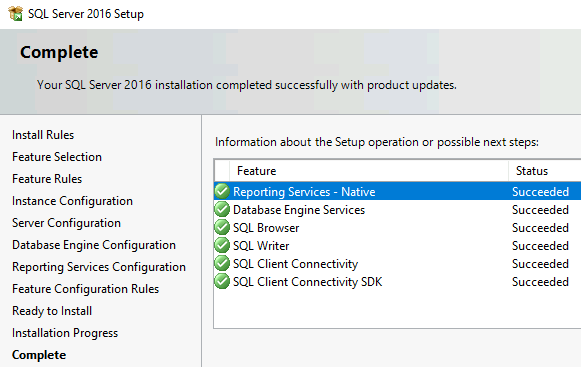The height and width of the screenshot is (367, 581).
Task: Click the Database Engine Configuration step
Action: pos(94,245)
